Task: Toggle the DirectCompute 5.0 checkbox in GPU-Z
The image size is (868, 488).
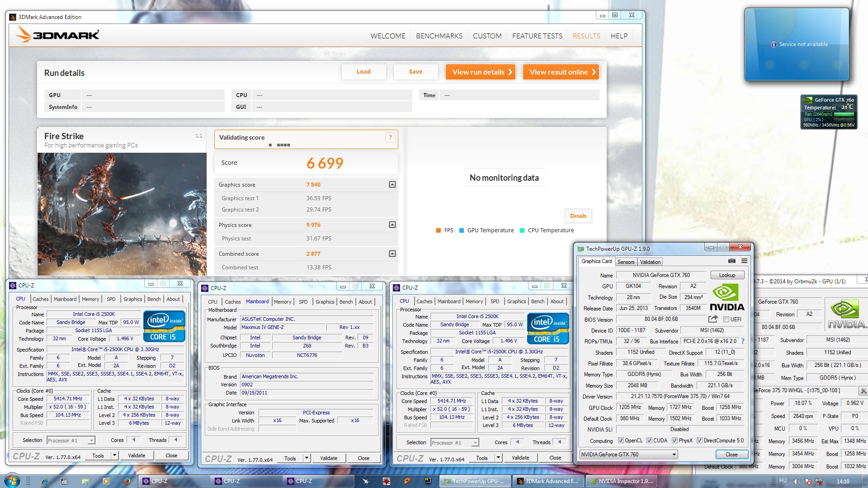Action: click(x=699, y=441)
